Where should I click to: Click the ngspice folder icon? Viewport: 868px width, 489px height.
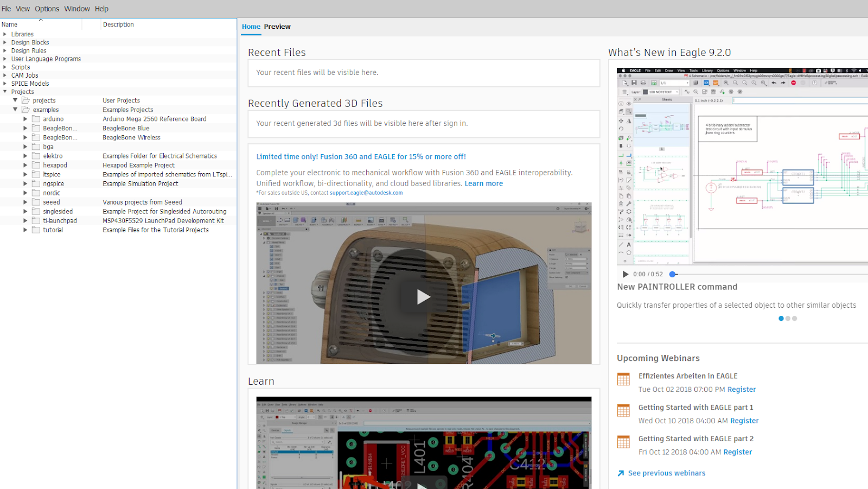tap(36, 183)
